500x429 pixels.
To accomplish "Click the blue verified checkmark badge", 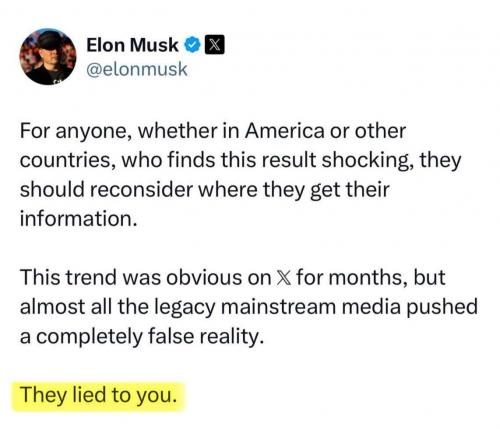I will coord(192,45).
